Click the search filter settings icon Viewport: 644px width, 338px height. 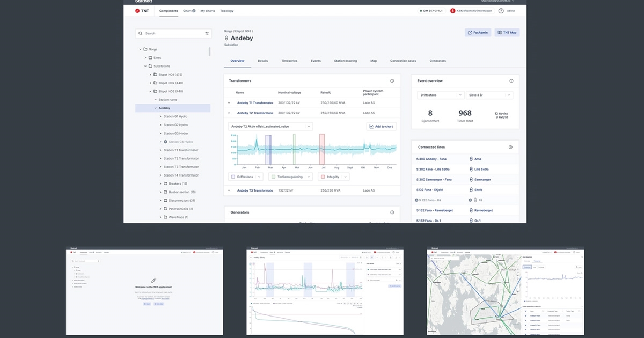point(207,33)
